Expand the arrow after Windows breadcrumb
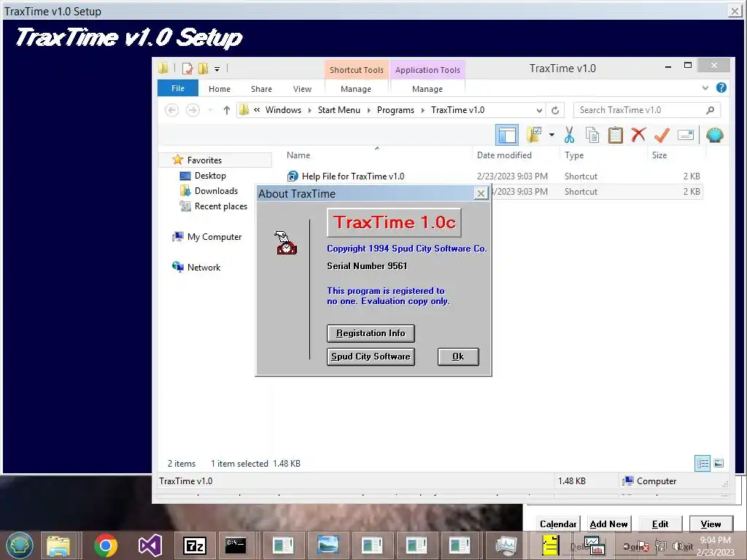This screenshot has width=747, height=560. (x=309, y=111)
